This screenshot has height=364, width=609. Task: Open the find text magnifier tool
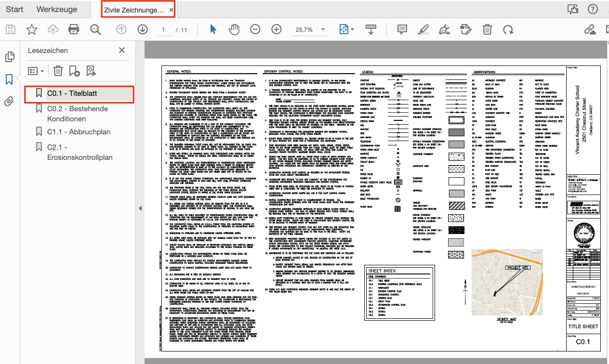(96, 30)
